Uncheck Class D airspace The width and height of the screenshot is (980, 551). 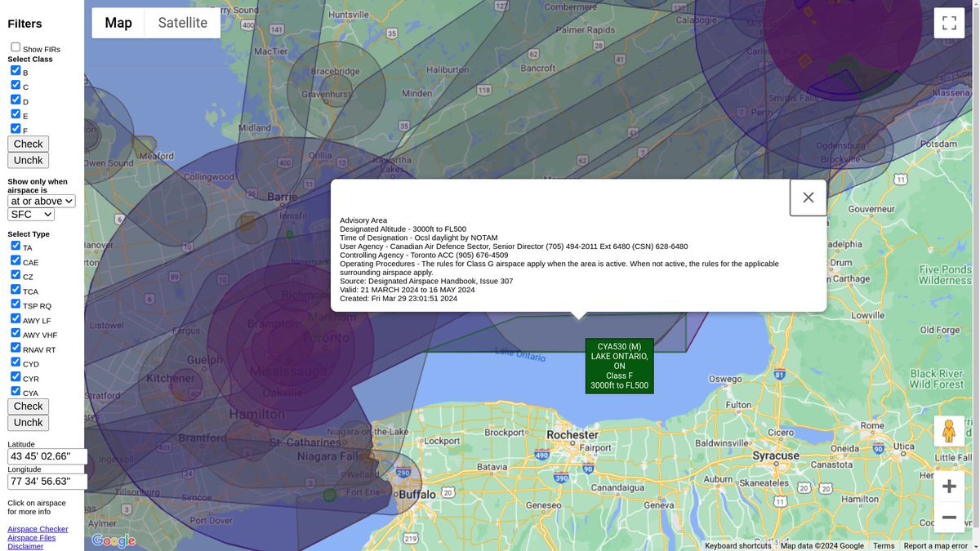coord(16,100)
